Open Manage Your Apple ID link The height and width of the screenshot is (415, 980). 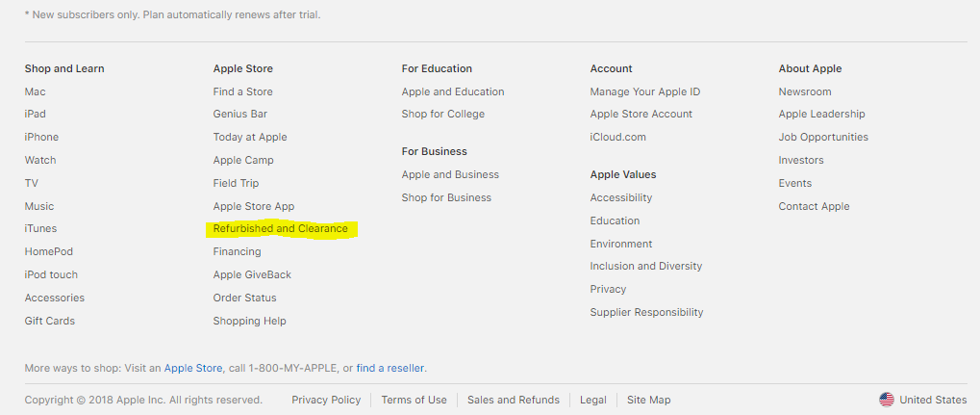(645, 91)
